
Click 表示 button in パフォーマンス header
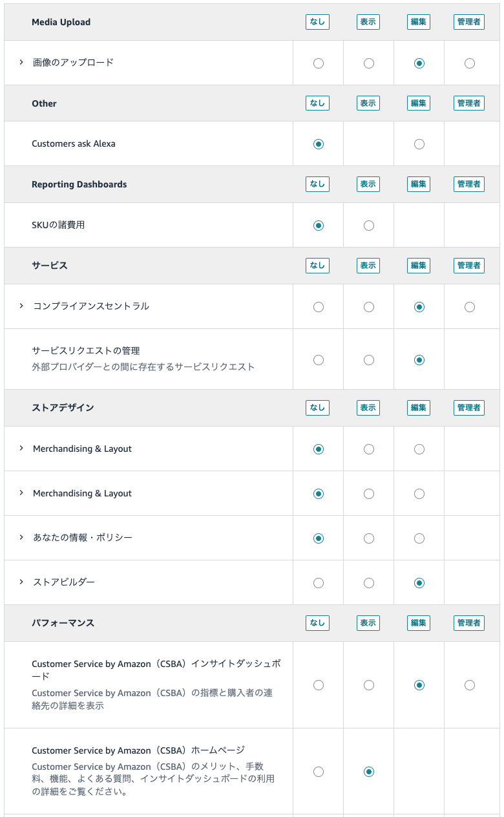click(368, 623)
